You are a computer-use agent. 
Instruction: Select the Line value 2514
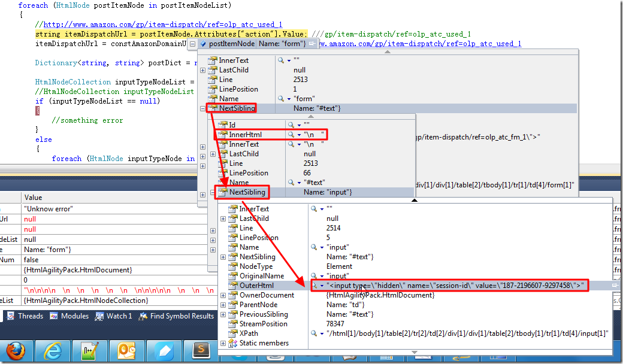tap(333, 228)
